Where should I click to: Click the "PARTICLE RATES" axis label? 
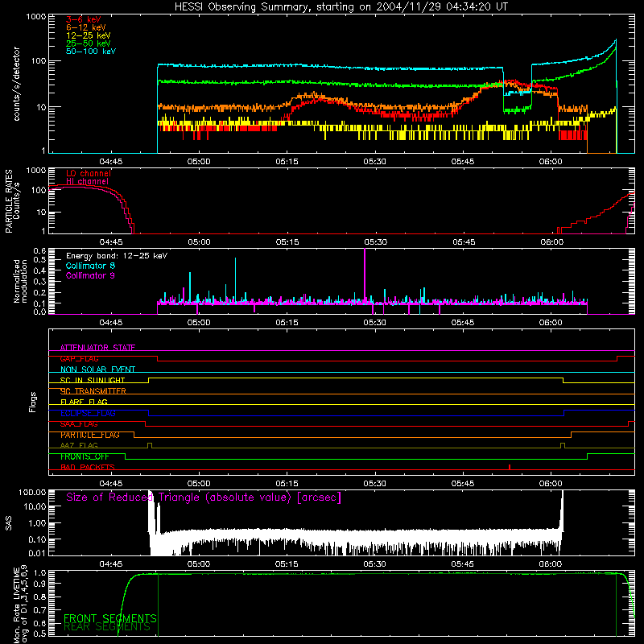click(9, 201)
